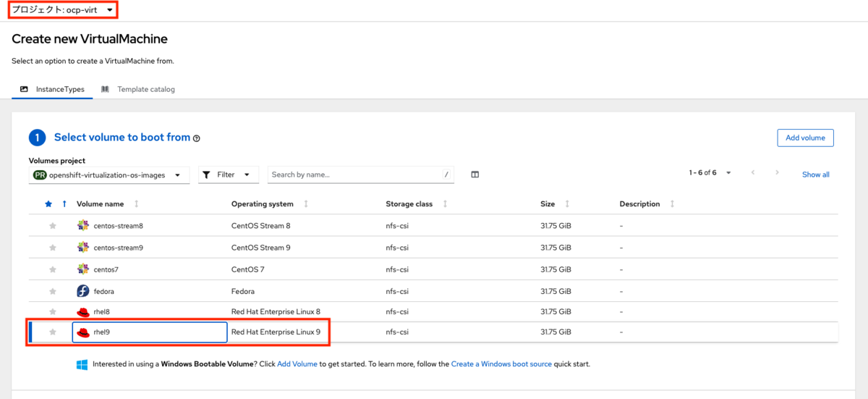Open Create a Windows boot source quick start
Viewport: 868px width, 399px height.
click(x=501, y=364)
